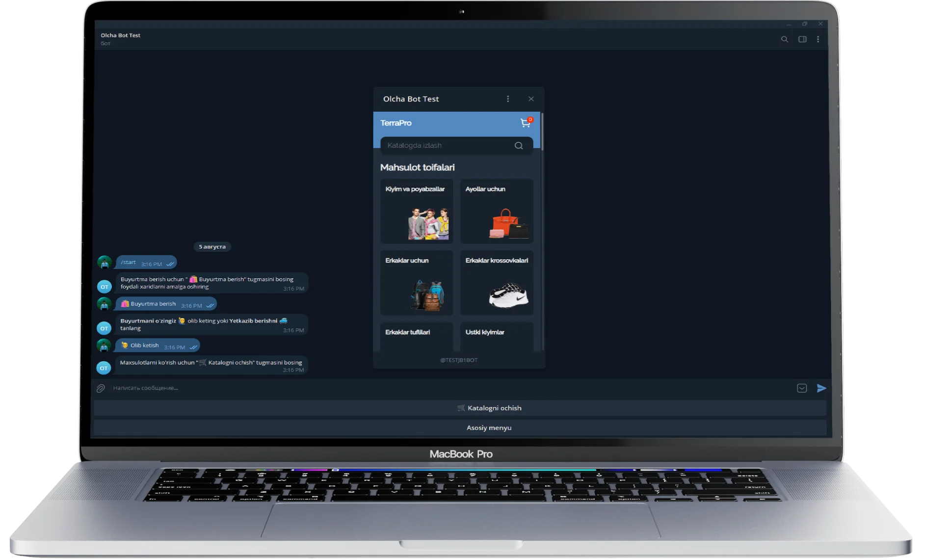Screen dimensions: 925x560
Task: Select Erkaklar krossovkalari category
Action: (496, 283)
